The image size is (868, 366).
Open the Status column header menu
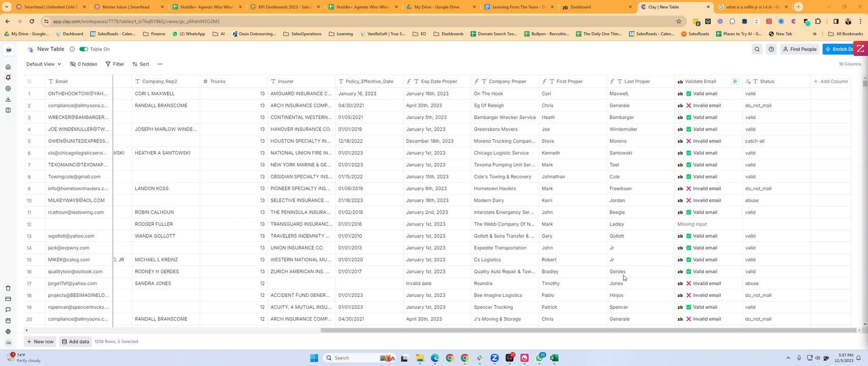[776, 81]
